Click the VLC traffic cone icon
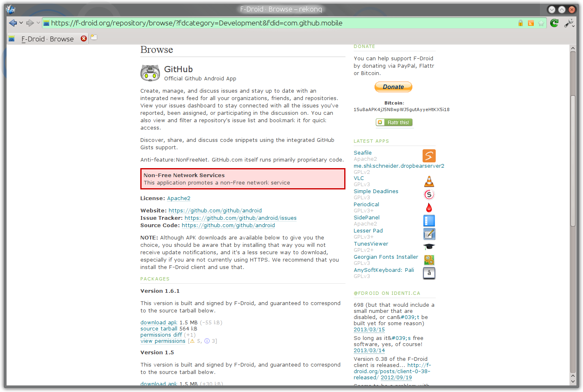The width and height of the screenshot is (583, 392). pos(429,181)
